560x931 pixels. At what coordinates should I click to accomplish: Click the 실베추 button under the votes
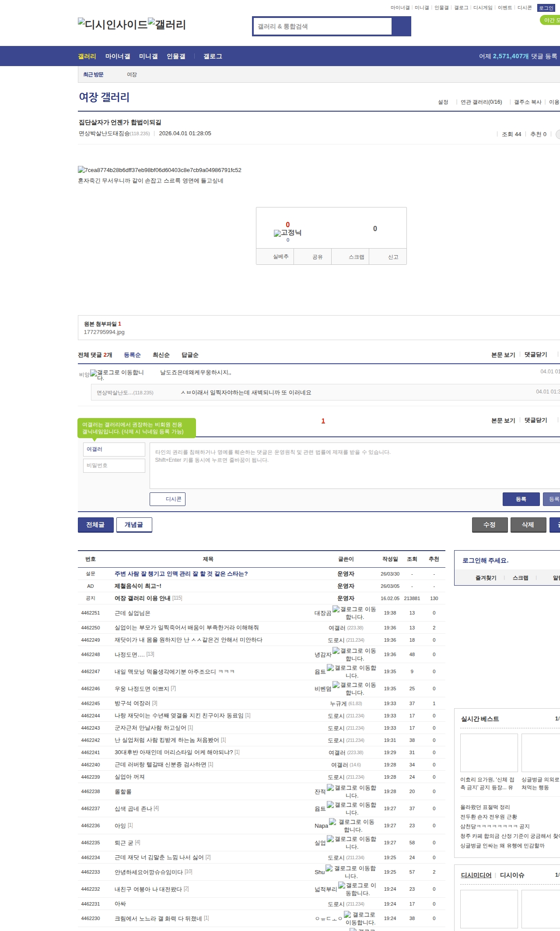tap(275, 257)
